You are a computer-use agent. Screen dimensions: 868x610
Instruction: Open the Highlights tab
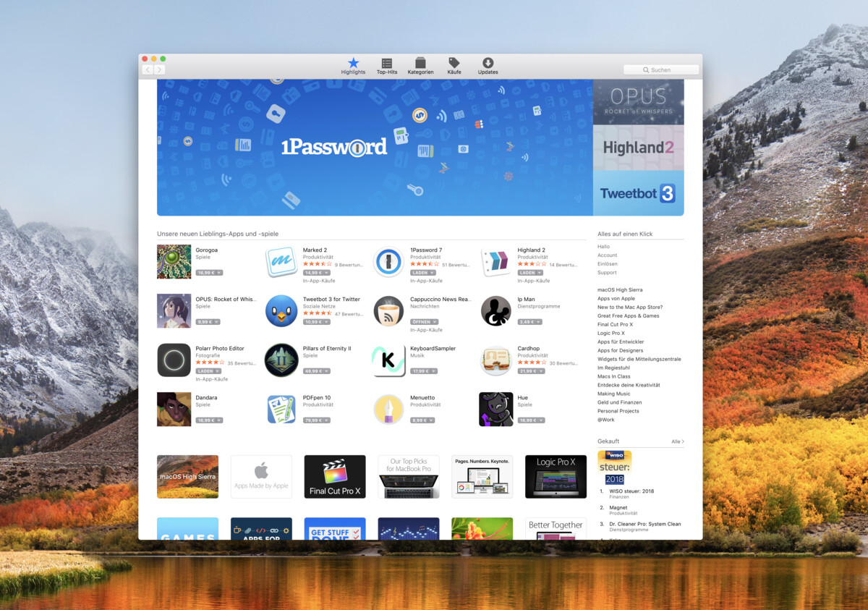[353, 66]
